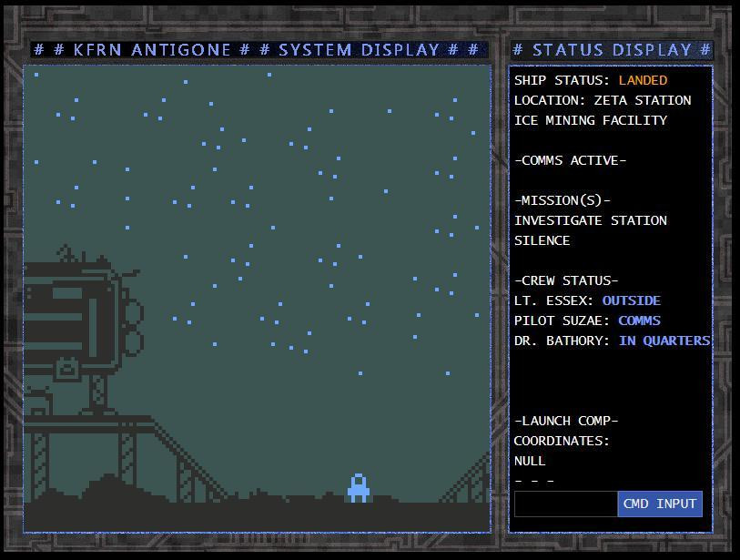Click the 'COORDINATES:' label
Screen dimensions: 740x560
click(x=562, y=441)
